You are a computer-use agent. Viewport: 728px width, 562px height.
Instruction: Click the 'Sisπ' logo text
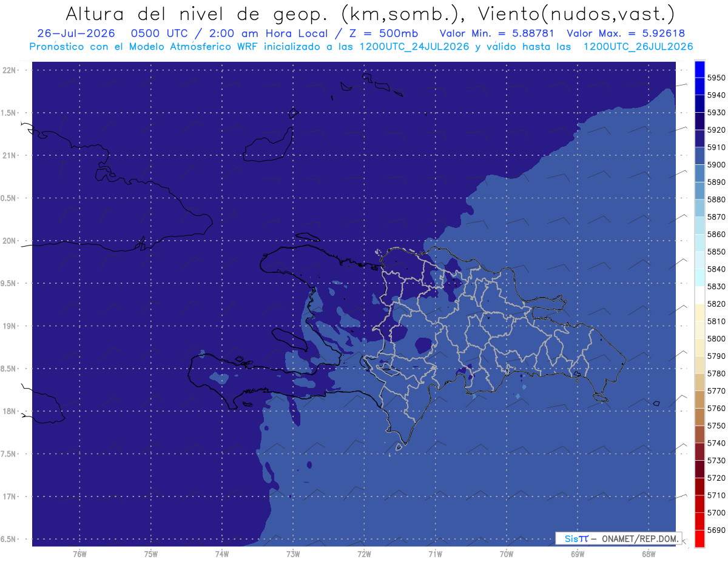click(x=576, y=538)
